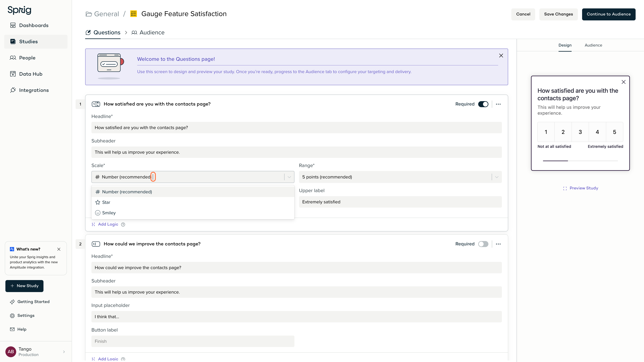Dismiss the welcome banner with X
The image size is (644, 362).
click(501, 56)
